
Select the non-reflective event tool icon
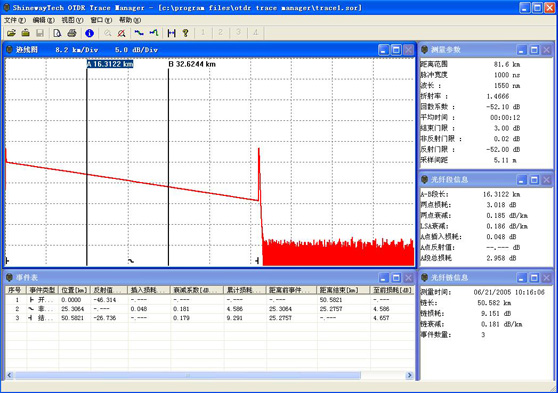[139, 33]
